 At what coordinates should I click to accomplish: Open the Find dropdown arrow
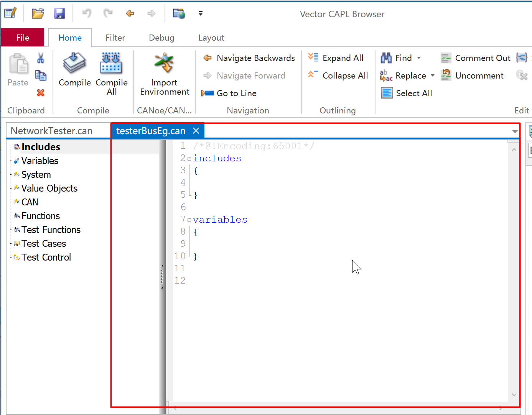[419, 58]
